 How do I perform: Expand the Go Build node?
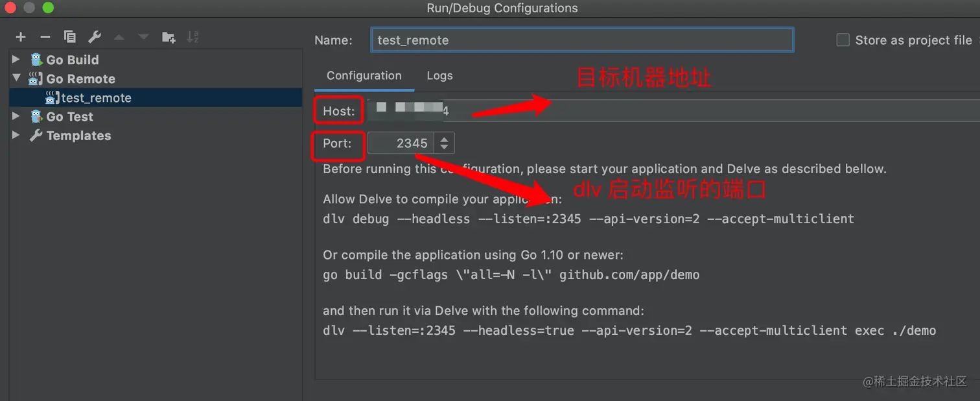tap(16, 60)
